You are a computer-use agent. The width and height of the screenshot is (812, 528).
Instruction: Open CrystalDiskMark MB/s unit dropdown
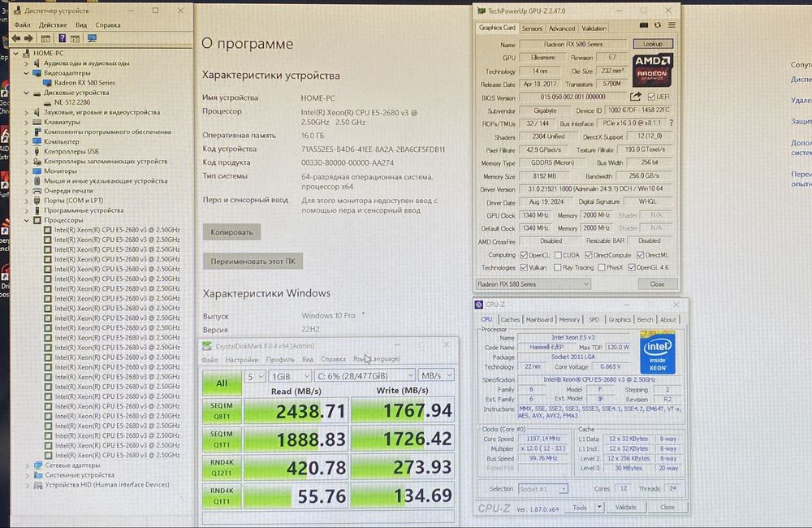(437, 375)
